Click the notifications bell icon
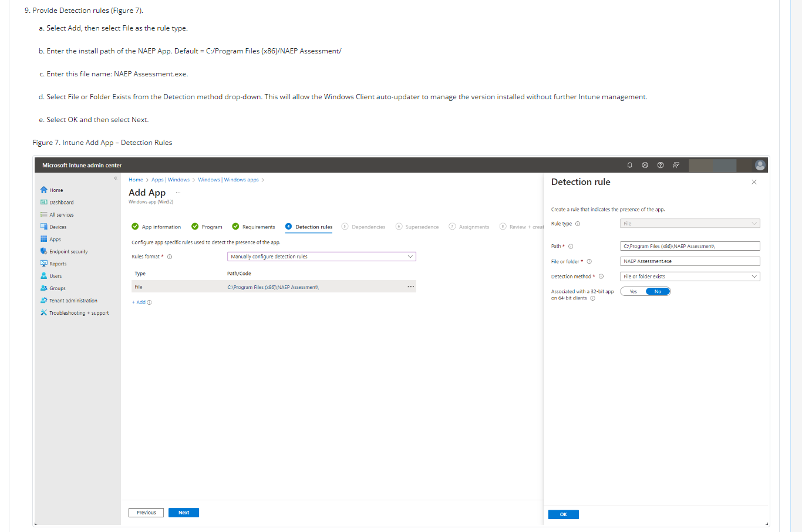Image resolution: width=802 pixels, height=532 pixels. (629, 166)
